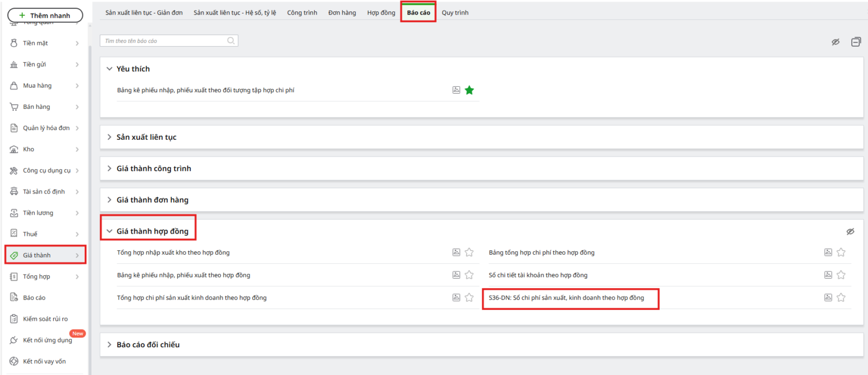Click the Kiểm soát rủi ro icon

point(14,319)
